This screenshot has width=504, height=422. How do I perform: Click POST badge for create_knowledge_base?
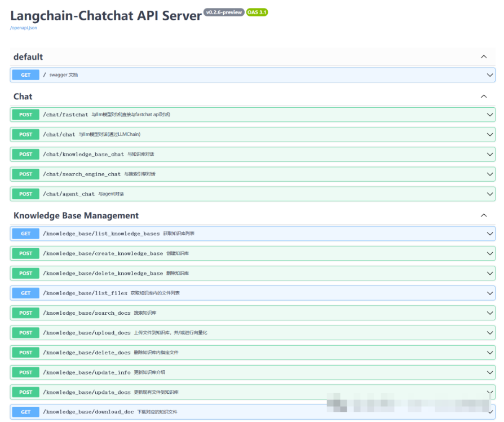click(26, 253)
